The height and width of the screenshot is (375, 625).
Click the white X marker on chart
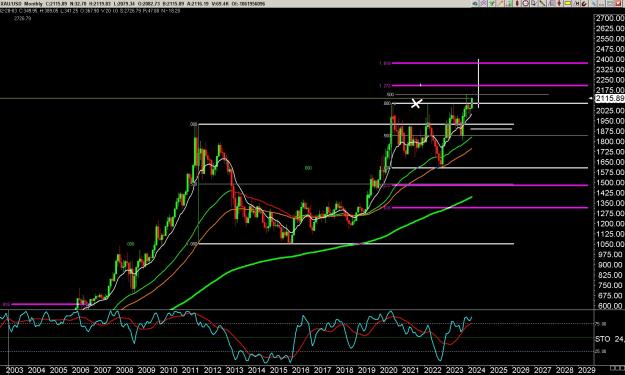(416, 104)
